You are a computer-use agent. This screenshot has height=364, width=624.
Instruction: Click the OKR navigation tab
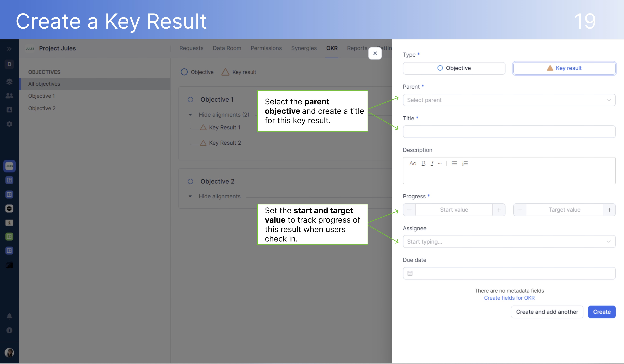[x=332, y=48]
